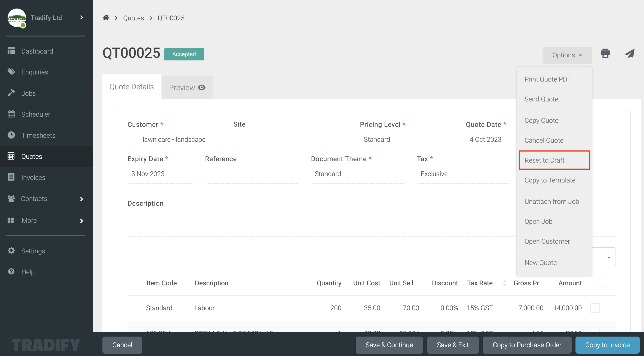
Task: Tick the checkbox on the Labour row
Action: [x=595, y=308]
